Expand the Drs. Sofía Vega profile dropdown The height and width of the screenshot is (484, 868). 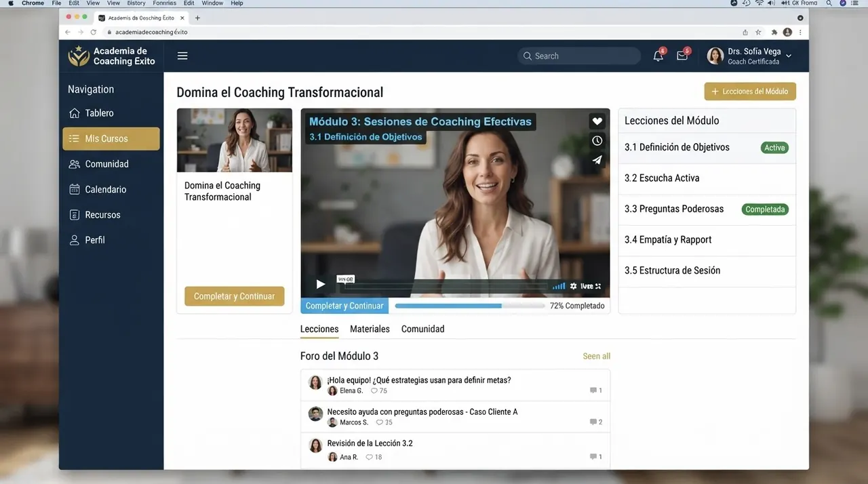tap(789, 56)
